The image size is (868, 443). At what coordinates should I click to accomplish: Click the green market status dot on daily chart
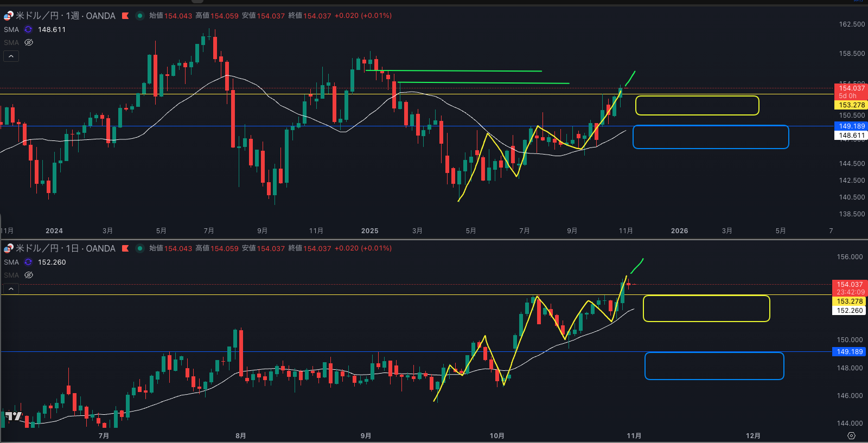click(x=139, y=248)
